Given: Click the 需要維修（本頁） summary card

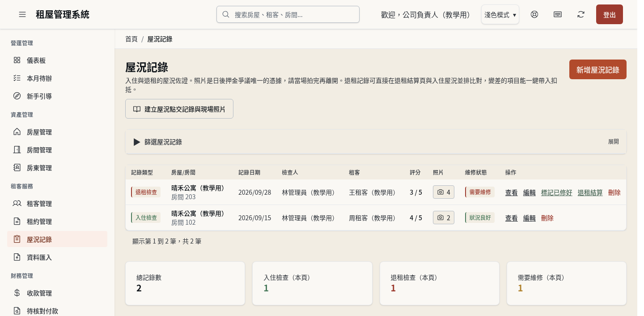Looking at the screenshot, I should [566, 283].
